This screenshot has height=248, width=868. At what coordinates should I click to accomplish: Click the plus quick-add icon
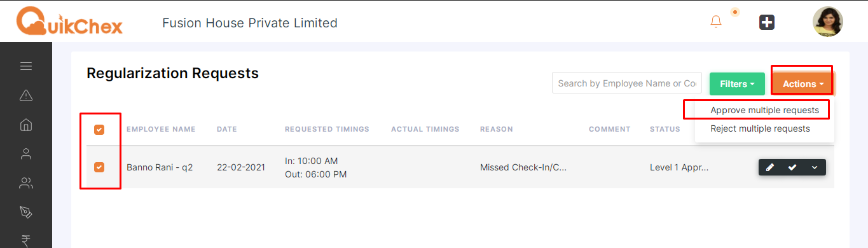(767, 22)
